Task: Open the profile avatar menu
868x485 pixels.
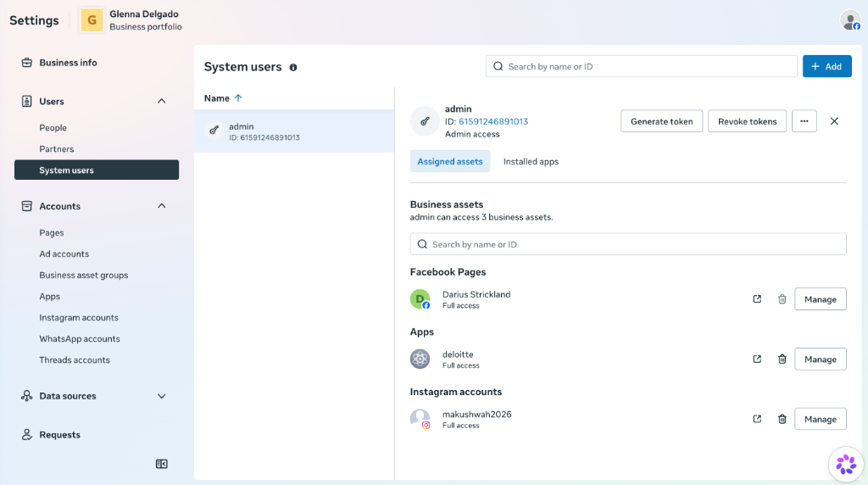Action: coord(850,20)
